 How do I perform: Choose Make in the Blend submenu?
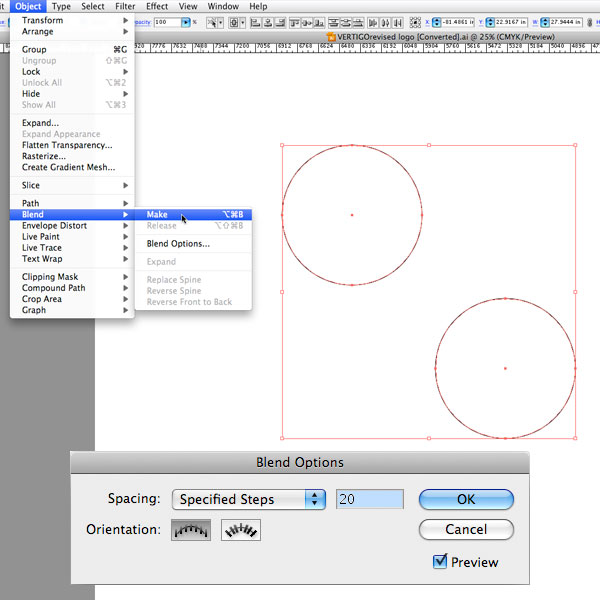tap(194, 214)
